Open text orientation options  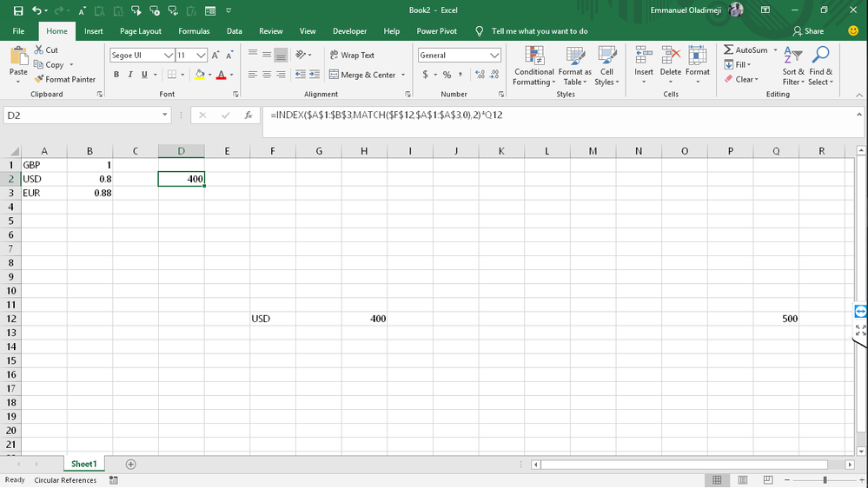[x=303, y=54]
